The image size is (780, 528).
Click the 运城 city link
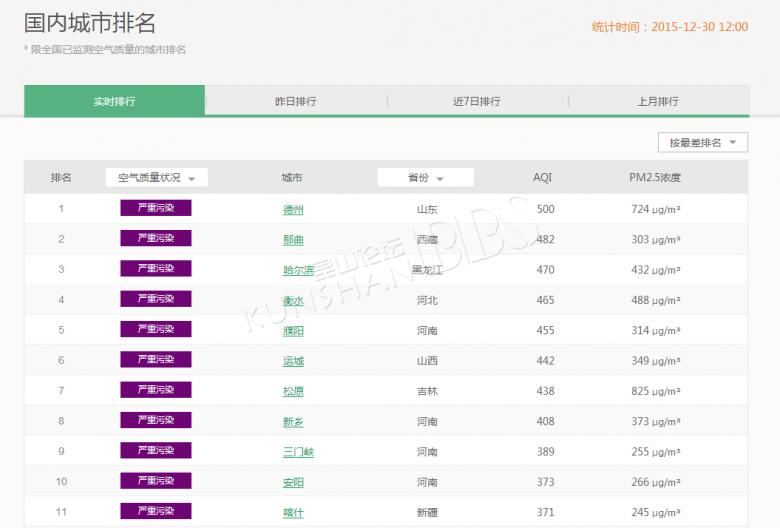(293, 361)
